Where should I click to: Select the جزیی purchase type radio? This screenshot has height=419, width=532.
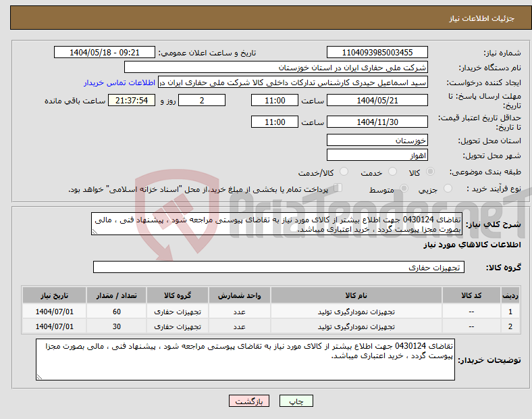click(448, 188)
